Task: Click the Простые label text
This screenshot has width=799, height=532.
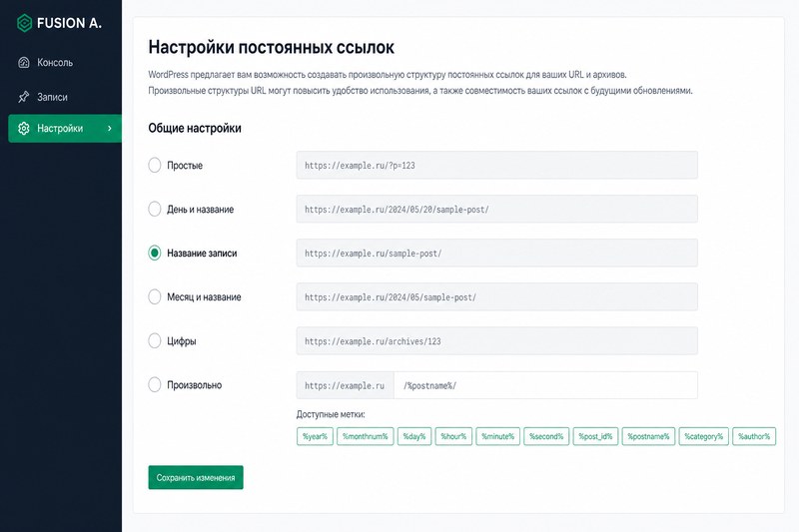Action: point(185,166)
